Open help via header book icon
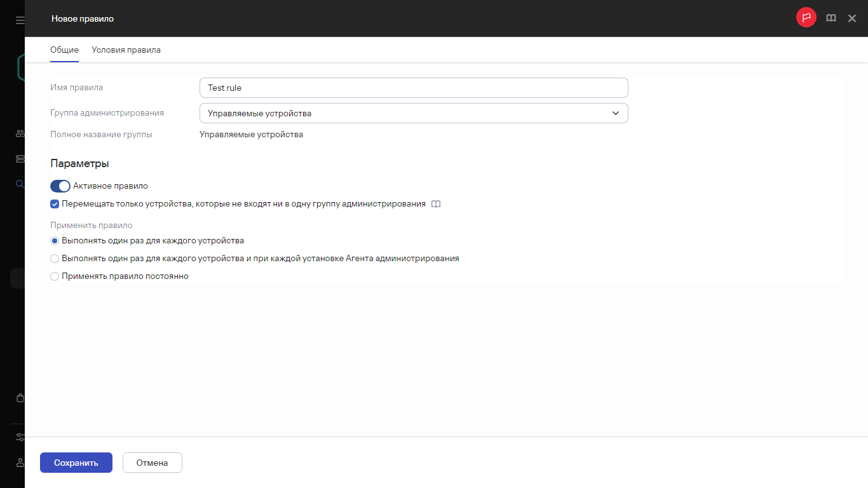This screenshot has height=488, width=868. [x=831, y=18]
